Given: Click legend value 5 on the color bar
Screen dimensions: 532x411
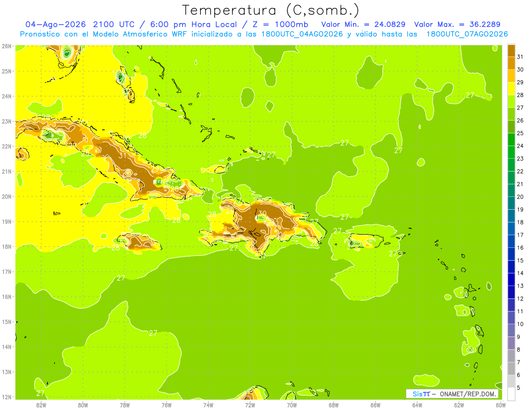Looking at the screenshot, I should pyautogui.click(x=519, y=388).
